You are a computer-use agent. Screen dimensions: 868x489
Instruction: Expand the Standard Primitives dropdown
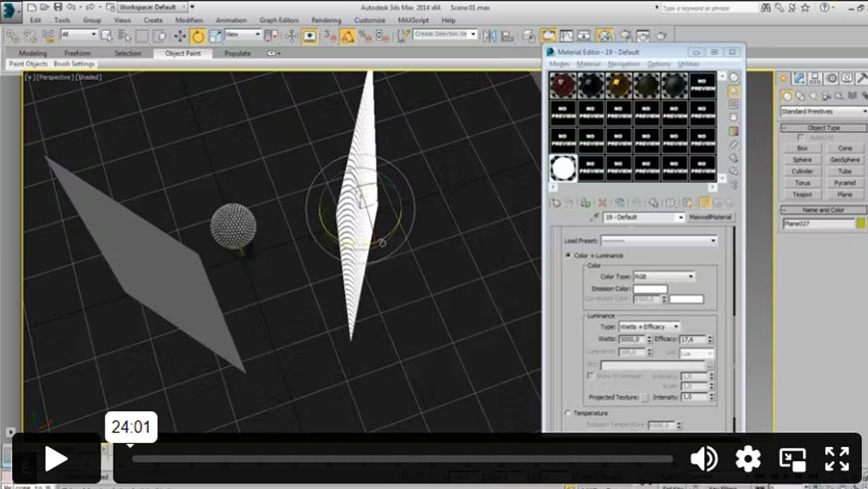pos(822,112)
